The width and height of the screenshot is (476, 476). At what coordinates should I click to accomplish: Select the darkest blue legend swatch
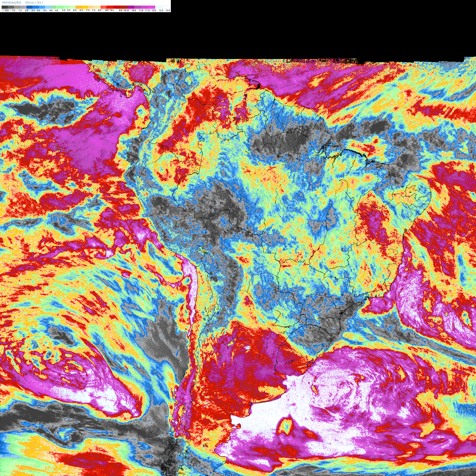[29, 7]
